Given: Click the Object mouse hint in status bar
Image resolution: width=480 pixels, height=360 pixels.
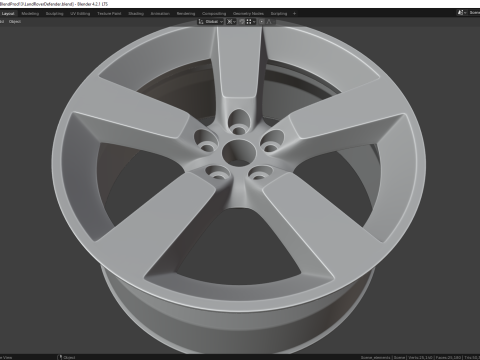Looking at the screenshot, I should click(x=66, y=357).
